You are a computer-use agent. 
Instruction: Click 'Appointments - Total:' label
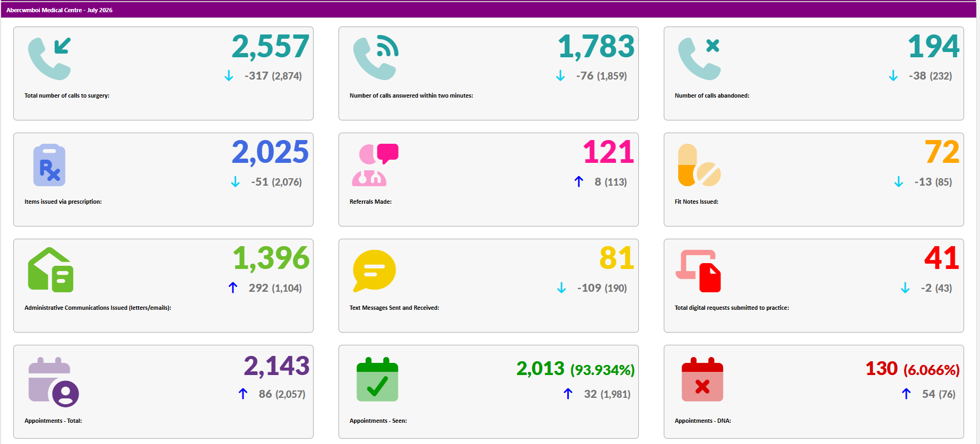[x=53, y=421]
